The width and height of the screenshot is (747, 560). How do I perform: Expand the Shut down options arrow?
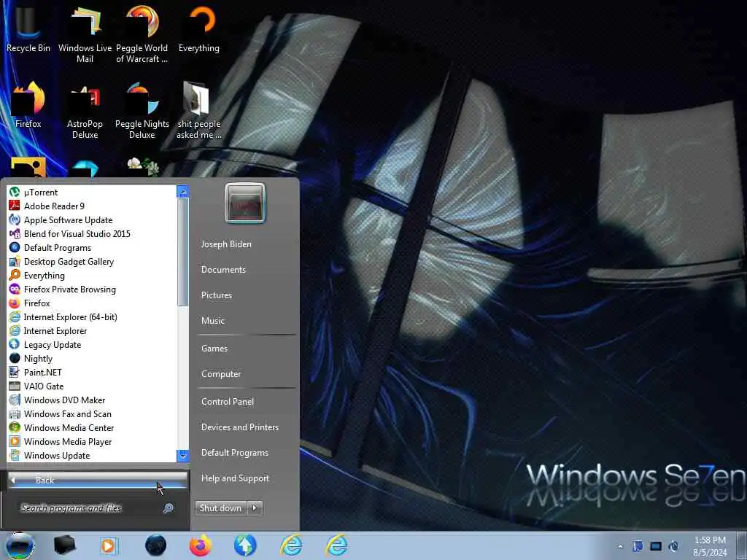(x=255, y=508)
